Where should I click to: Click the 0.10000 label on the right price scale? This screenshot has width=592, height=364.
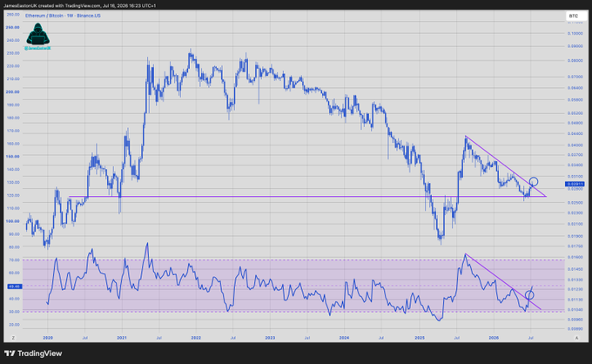(575, 34)
